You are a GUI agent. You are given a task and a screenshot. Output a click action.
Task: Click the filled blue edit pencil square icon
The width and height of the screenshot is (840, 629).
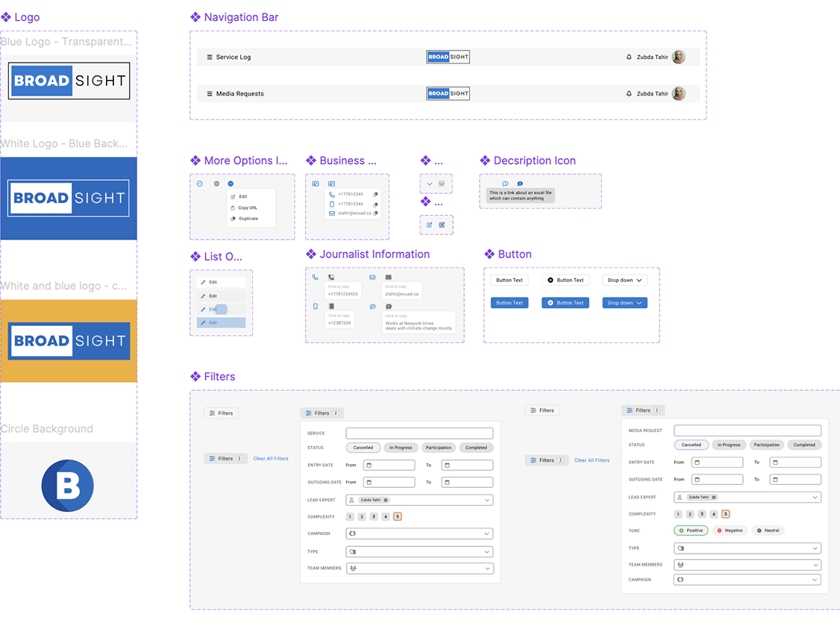point(442,225)
